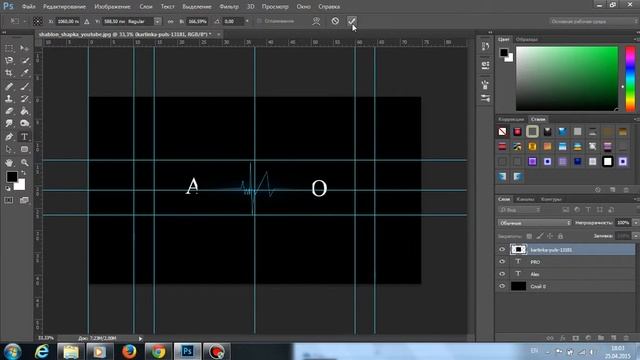Select the Eraser tool
The width and height of the screenshot is (640, 360).
click(9, 111)
